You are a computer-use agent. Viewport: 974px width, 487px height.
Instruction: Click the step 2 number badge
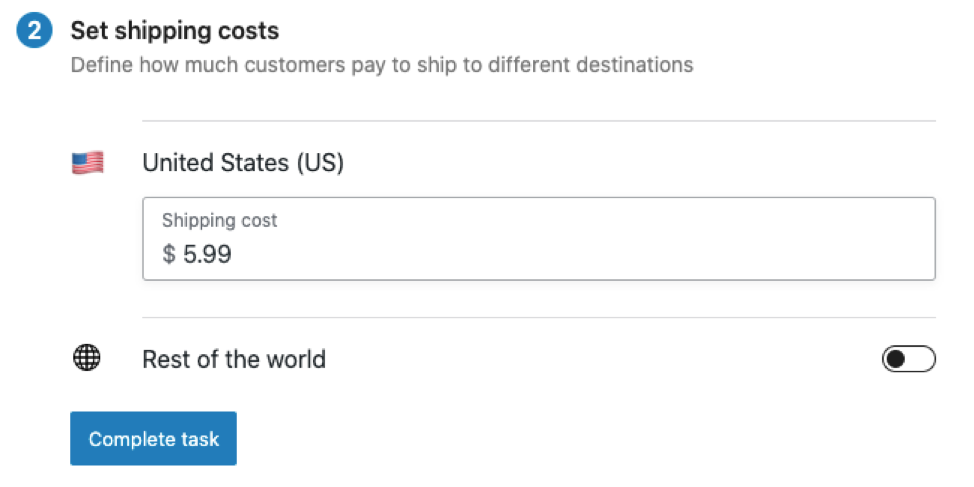coord(34,31)
